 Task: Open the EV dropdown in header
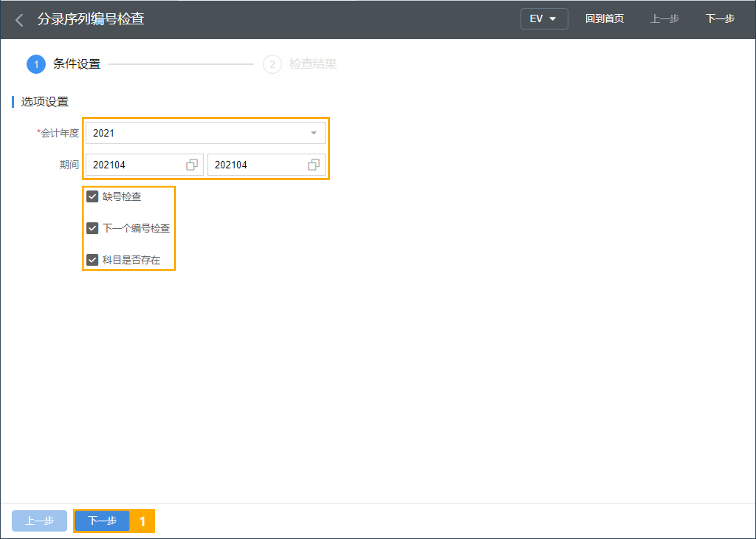point(544,19)
